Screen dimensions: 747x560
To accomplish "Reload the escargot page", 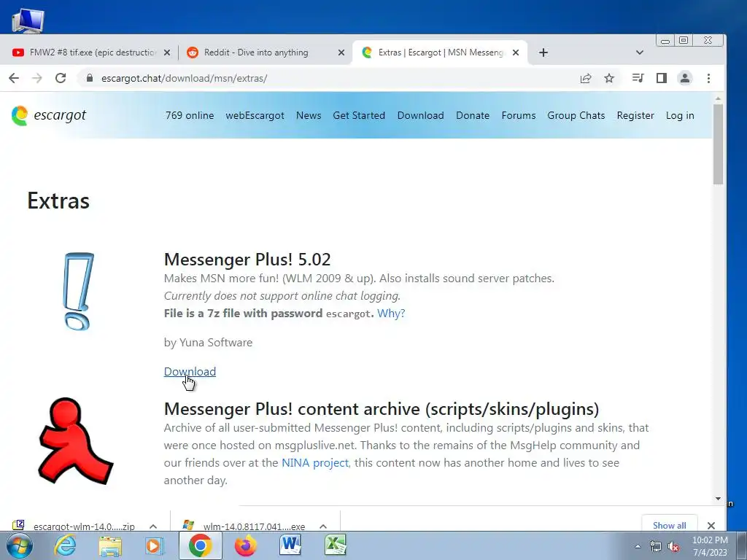I will (x=61, y=78).
